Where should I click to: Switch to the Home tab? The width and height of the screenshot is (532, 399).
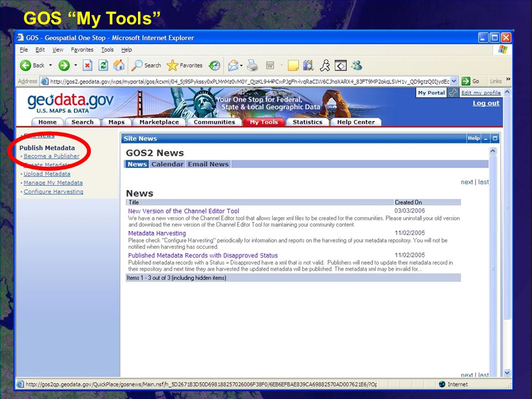point(48,122)
